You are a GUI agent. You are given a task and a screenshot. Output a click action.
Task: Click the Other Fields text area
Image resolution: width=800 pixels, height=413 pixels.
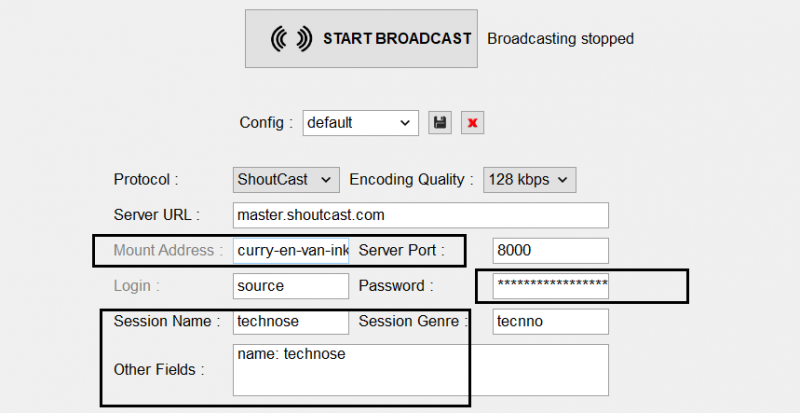point(420,370)
